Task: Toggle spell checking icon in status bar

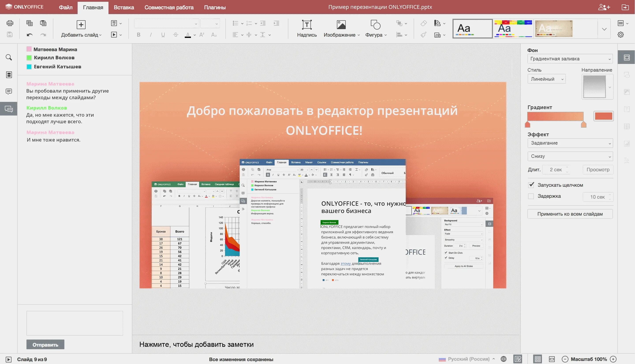Action: tap(517, 359)
